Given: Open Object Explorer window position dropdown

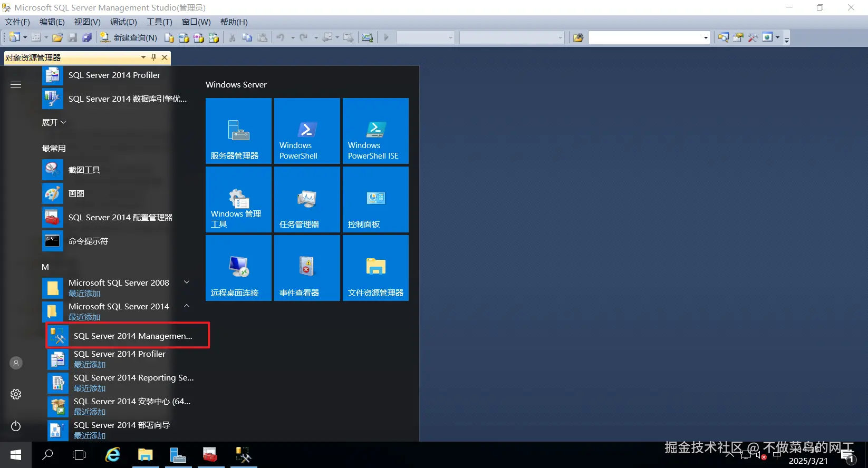Looking at the screenshot, I should pyautogui.click(x=143, y=57).
